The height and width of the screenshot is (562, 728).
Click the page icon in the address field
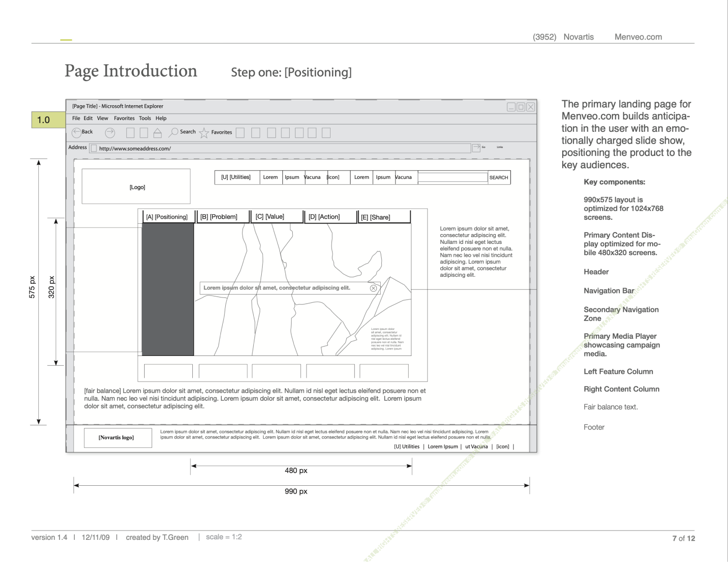[x=93, y=148]
